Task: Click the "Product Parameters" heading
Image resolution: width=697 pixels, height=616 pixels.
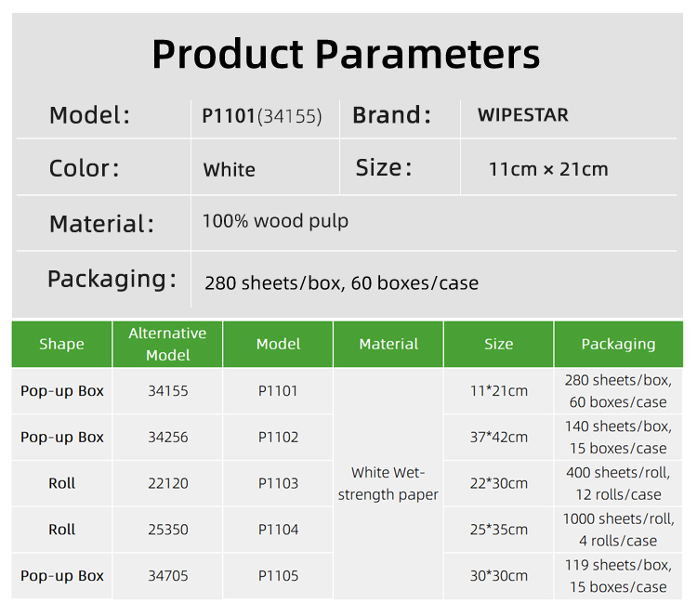Action: pyautogui.click(x=346, y=54)
